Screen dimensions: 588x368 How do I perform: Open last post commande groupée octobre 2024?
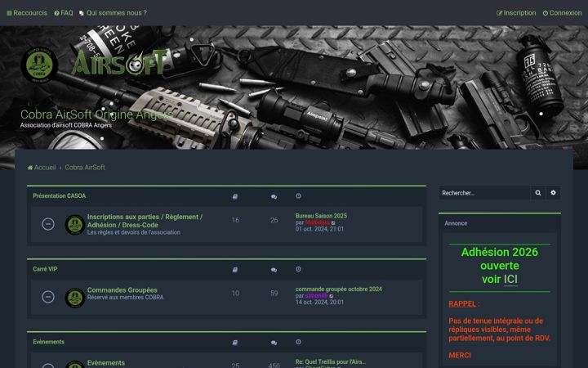click(339, 289)
